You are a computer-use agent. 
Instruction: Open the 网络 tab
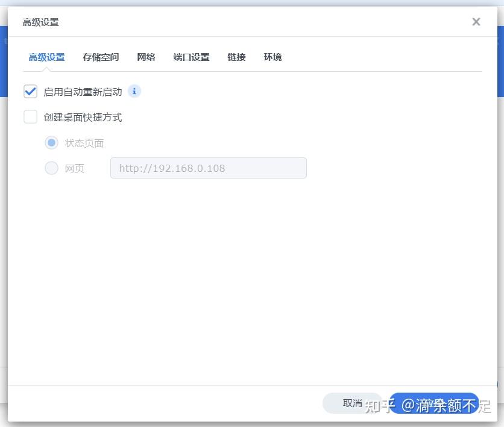click(x=146, y=57)
